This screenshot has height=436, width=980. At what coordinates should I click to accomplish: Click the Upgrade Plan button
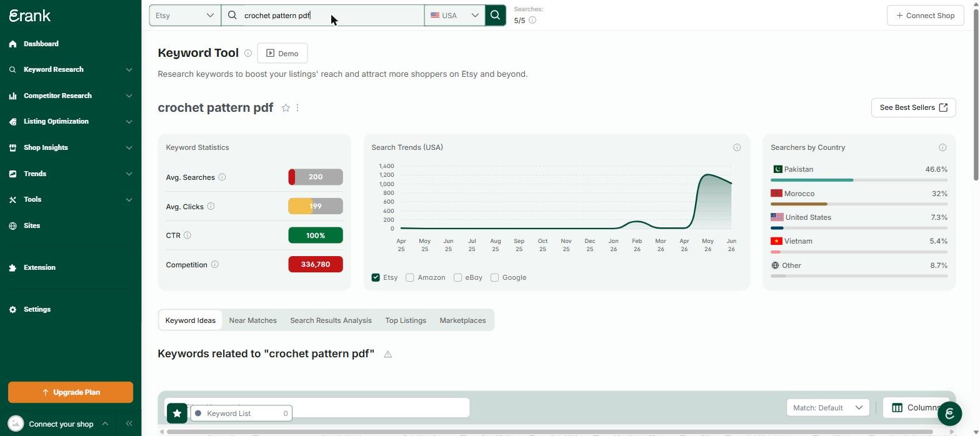pyautogui.click(x=71, y=392)
